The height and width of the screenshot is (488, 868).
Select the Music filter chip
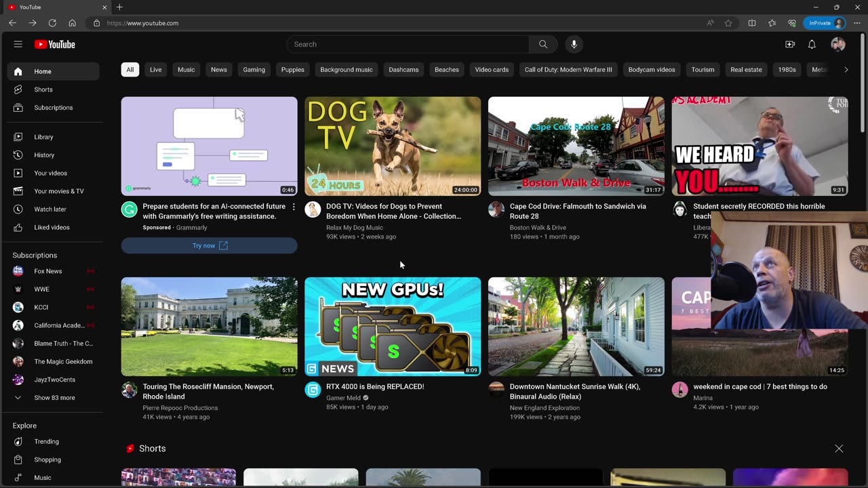coord(186,70)
